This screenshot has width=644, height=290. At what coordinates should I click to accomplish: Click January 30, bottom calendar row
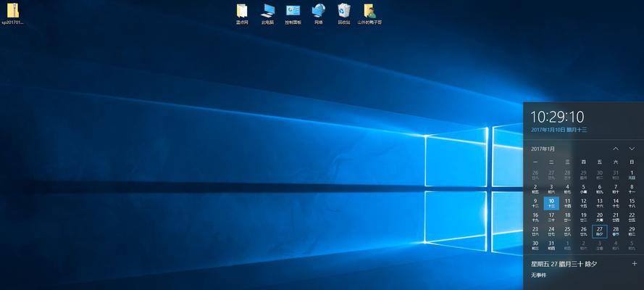[x=535, y=245]
